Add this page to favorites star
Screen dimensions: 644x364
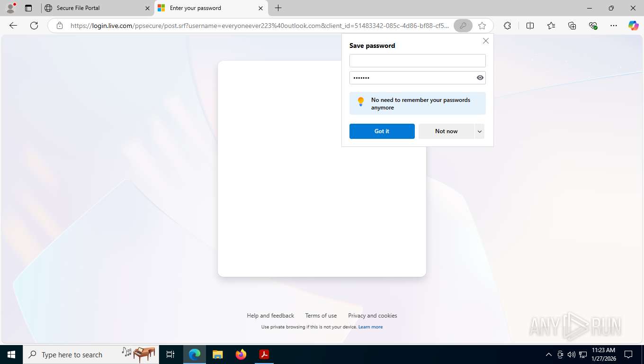pos(482,26)
